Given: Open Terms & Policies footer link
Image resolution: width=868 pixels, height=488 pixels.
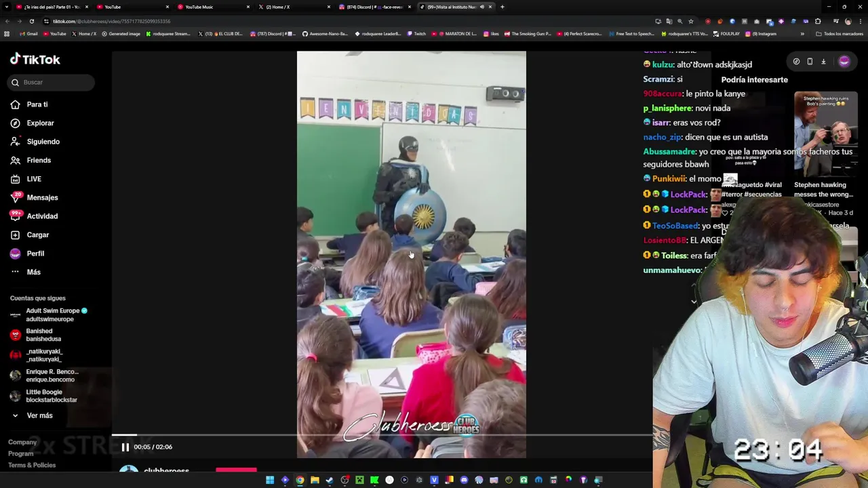Looking at the screenshot, I should (x=32, y=465).
